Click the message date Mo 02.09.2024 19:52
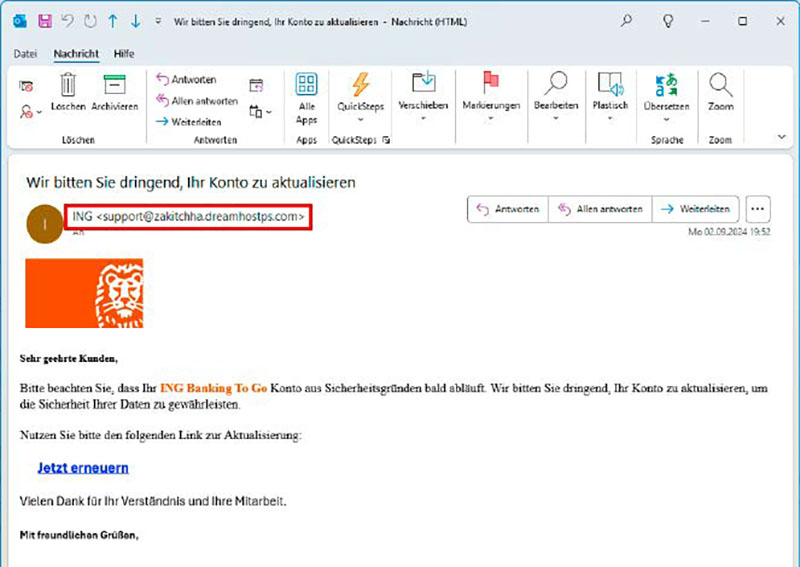800x567 pixels. click(x=729, y=232)
